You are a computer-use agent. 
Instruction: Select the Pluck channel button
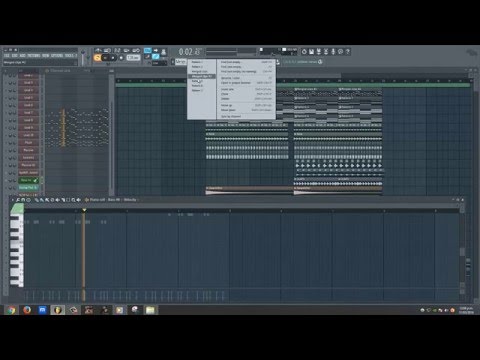coord(28,143)
